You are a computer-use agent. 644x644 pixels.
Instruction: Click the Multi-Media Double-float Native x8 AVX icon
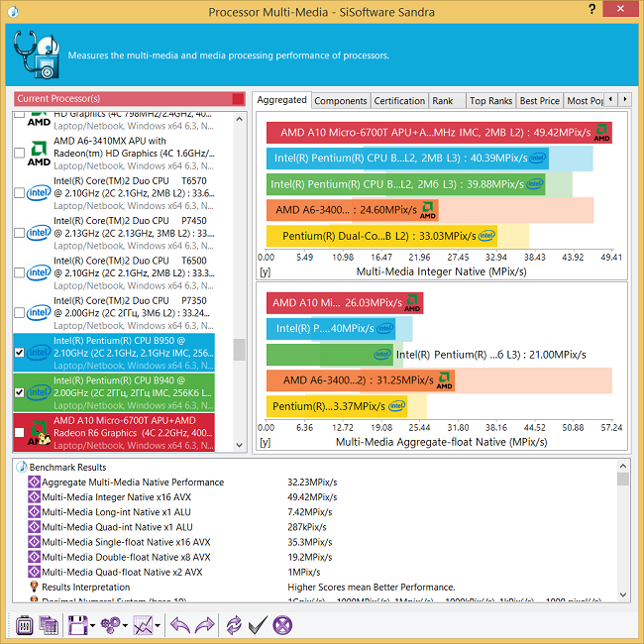coord(34,557)
